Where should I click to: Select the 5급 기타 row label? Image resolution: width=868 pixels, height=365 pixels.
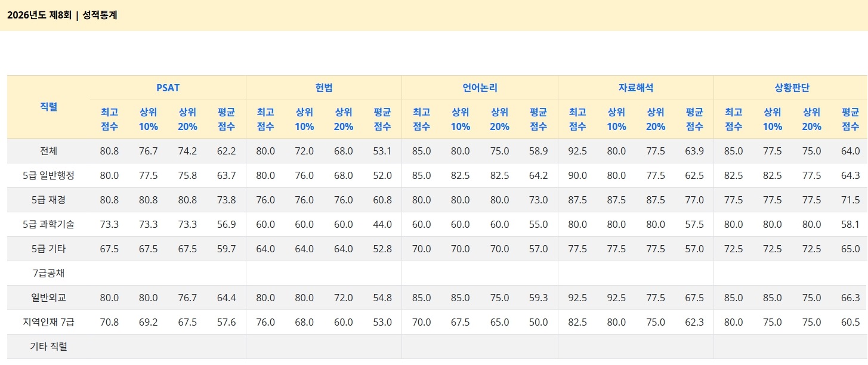[48, 249]
